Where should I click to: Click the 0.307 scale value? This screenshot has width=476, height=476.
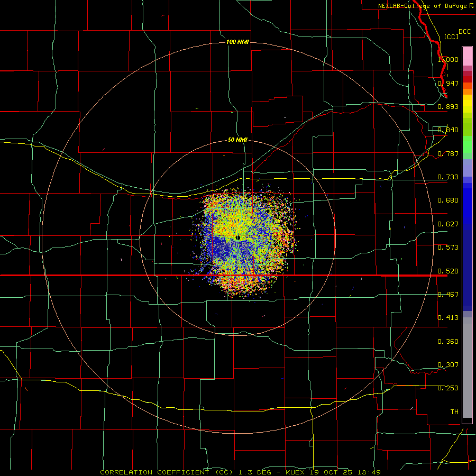[x=448, y=365]
